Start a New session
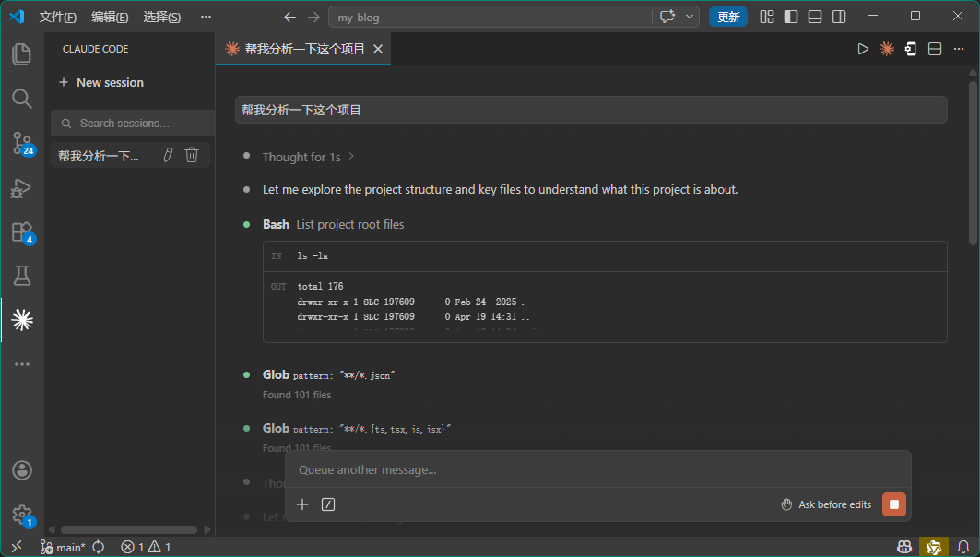Screen dimensions: 980x557 [101, 82]
